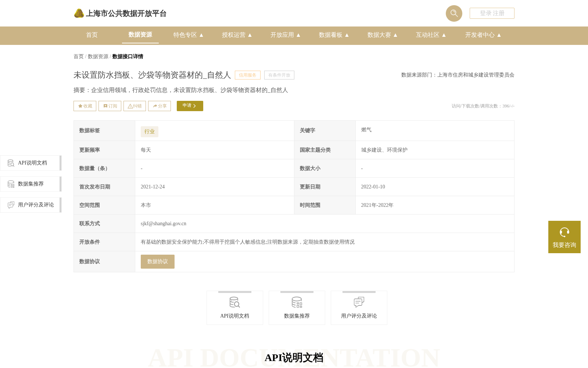Image resolution: width=588 pixels, height=368 pixels.
Task: Click API说明文档 card icon at bottom
Action: [x=235, y=302]
